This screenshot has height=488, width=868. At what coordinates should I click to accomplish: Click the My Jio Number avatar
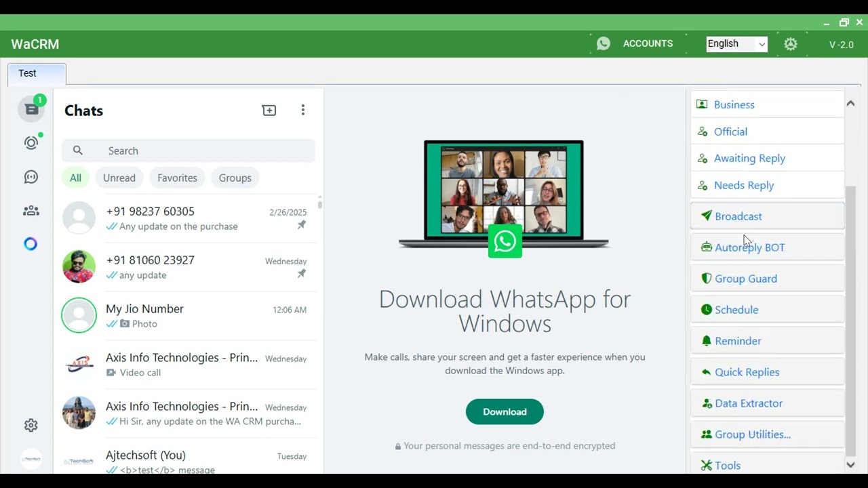tap(79, 315)
